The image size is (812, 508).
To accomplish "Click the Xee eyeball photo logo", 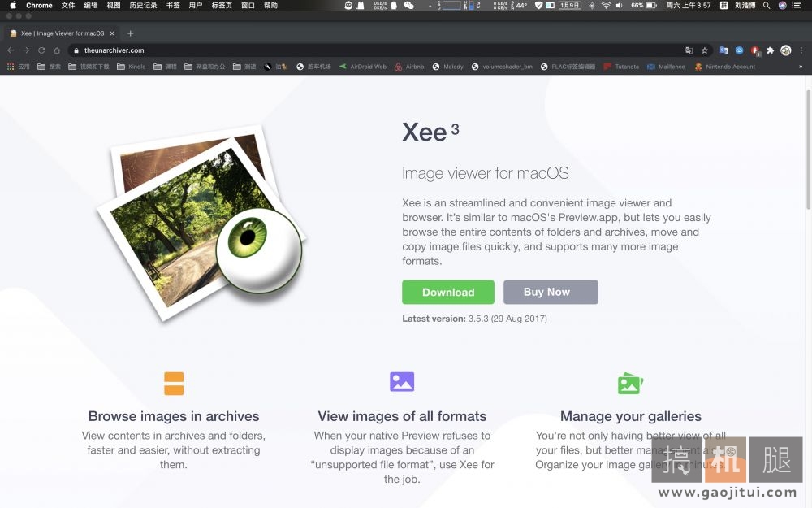I will point(201,223).
